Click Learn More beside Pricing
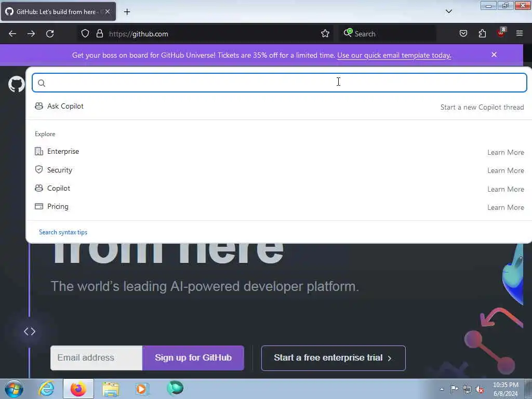 (x=506, y=207)
